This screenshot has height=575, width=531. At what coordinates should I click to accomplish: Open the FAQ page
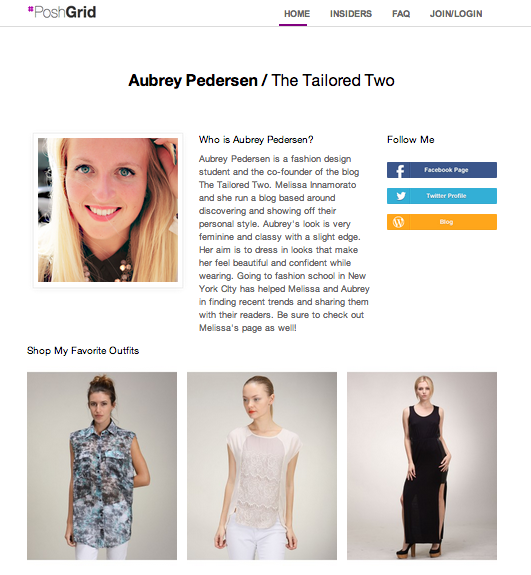click(x=401, y=14)
